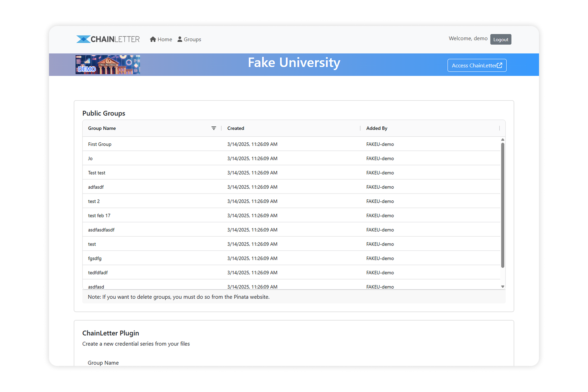The height and width of the screenshot is (392, 588).
Task: Sort by the Added By column header
Action: pyautogui.click(x=377, y=128)
